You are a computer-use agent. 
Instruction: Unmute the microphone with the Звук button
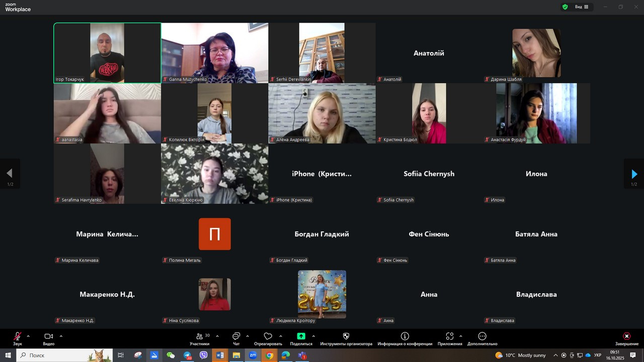(18, 338)
